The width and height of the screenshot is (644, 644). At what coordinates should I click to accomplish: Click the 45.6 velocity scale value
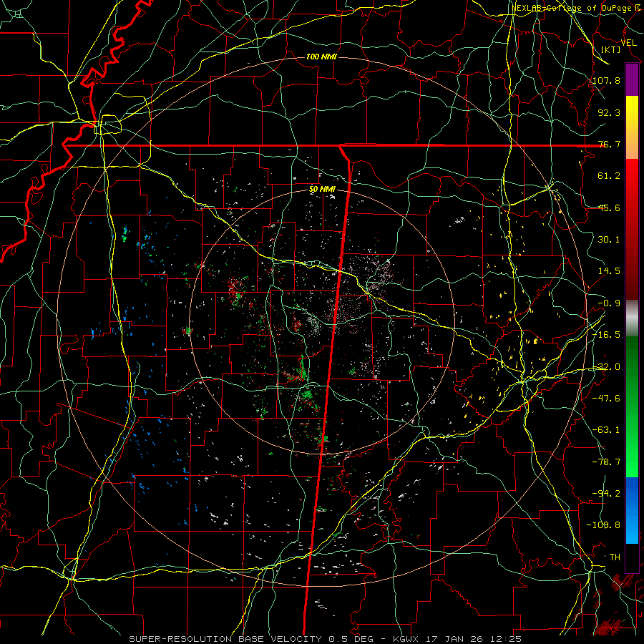coord(609,208)
